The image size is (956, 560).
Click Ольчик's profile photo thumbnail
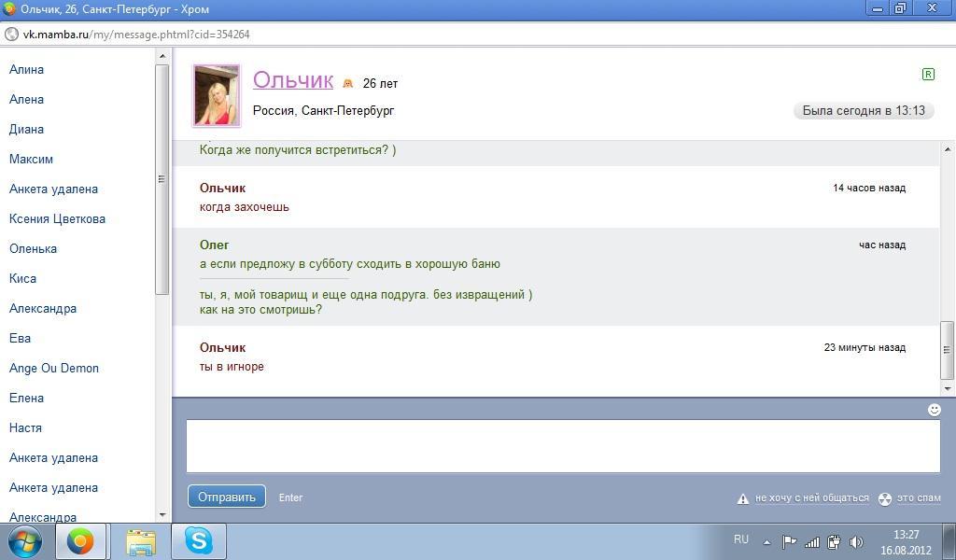coord(217,95)
